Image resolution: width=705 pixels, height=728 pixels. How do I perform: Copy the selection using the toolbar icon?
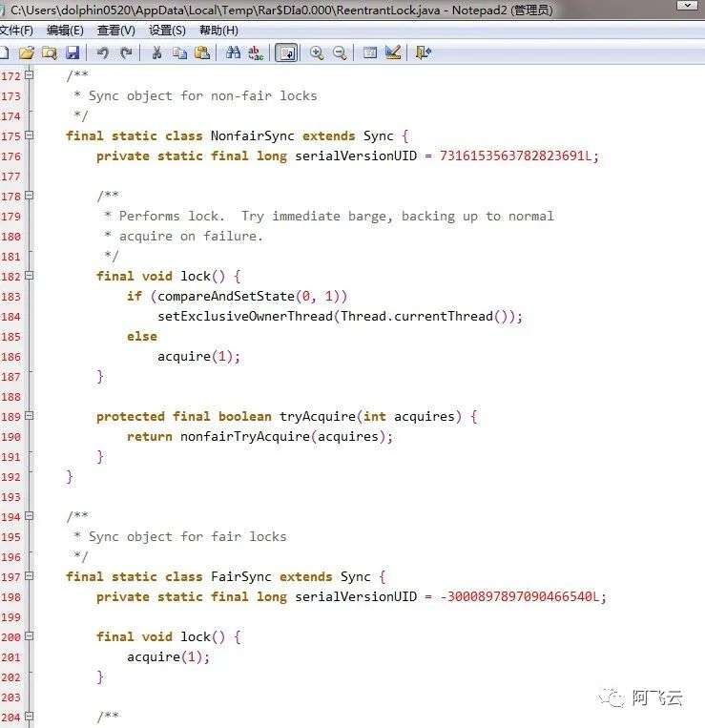tap(179, 52)
